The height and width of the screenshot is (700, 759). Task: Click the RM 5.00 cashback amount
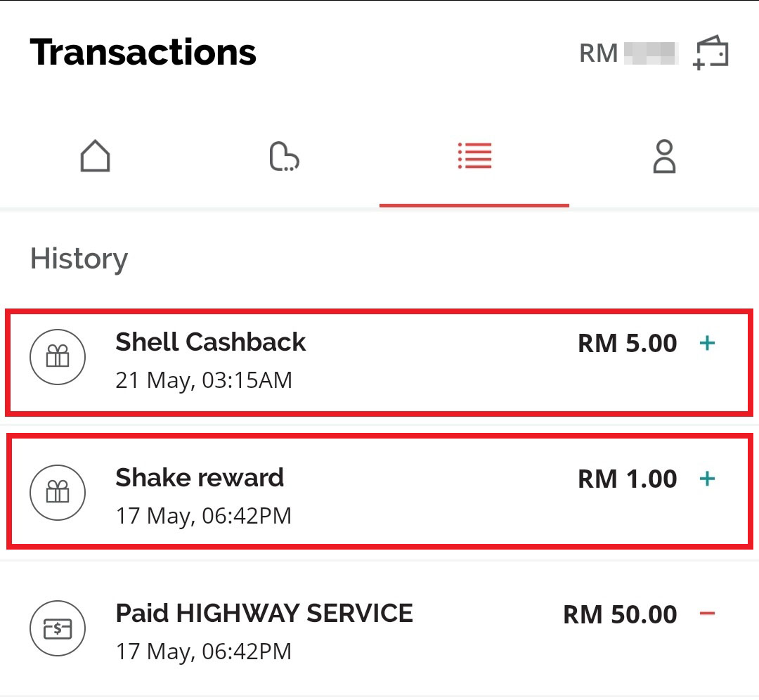tap(627, 344)
